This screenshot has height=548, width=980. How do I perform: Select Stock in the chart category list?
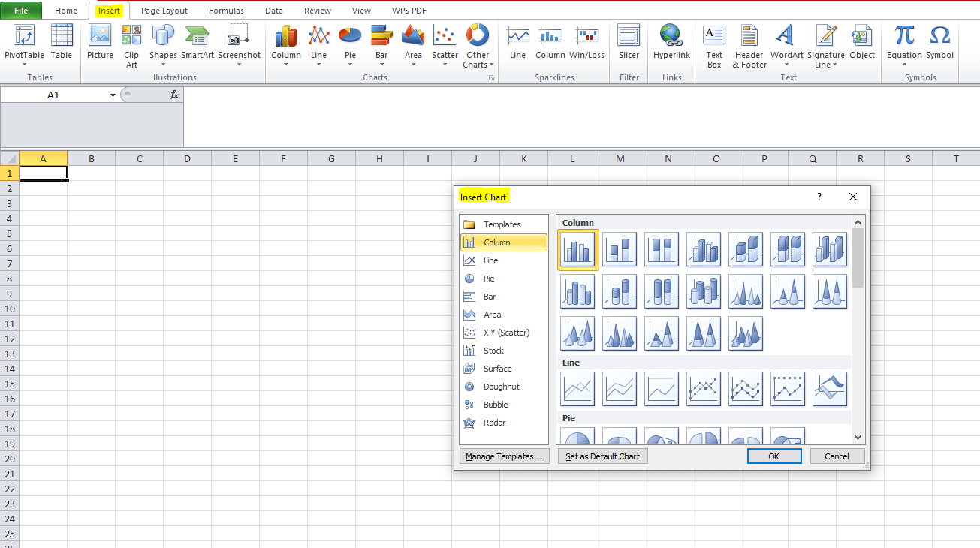coord(503,351)
